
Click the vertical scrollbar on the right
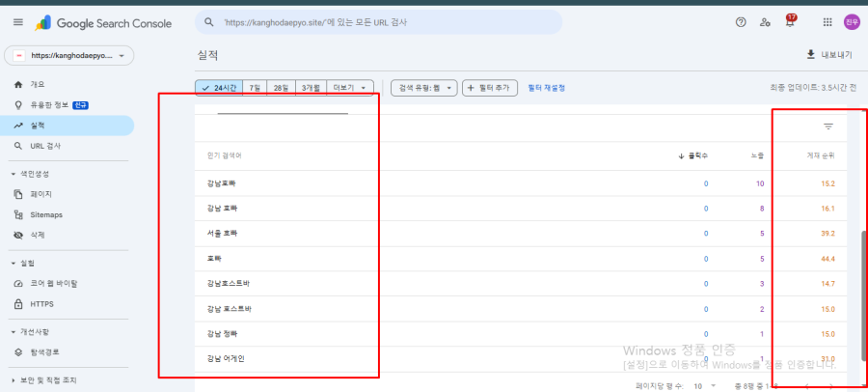tap(861, 290)
